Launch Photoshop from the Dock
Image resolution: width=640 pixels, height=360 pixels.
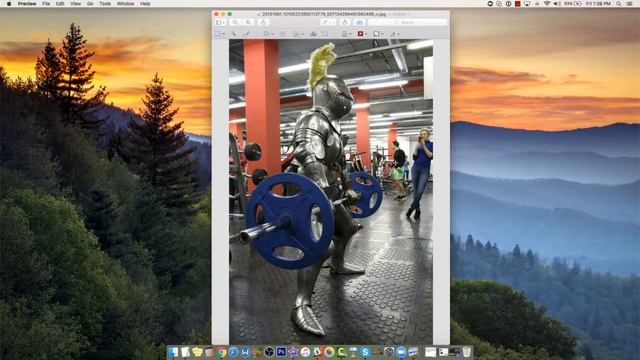click(x=281, y=352)
